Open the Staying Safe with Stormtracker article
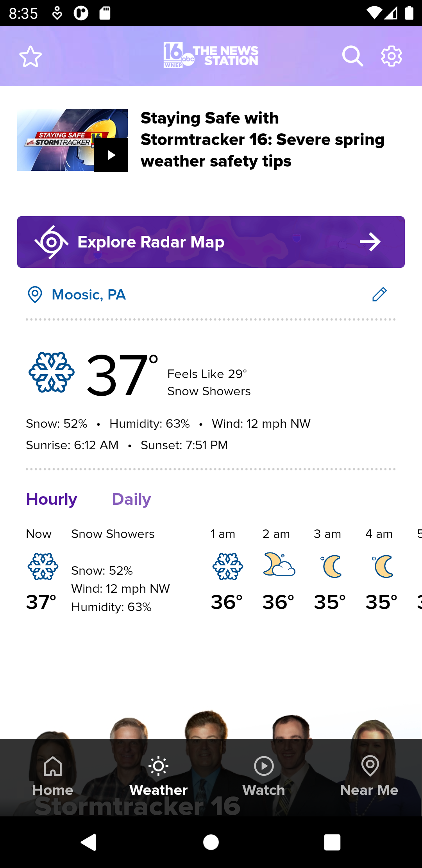422x868 pixels. tap(263, 140)
